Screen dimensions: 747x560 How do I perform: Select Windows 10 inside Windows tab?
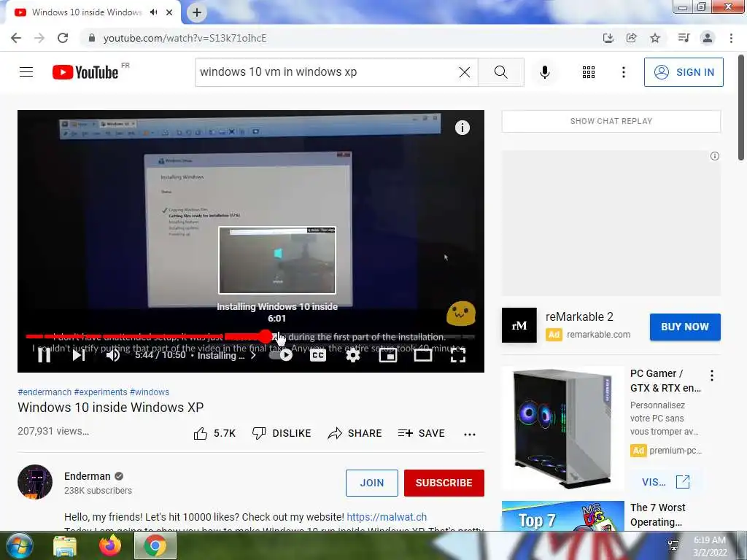(86, 12)
